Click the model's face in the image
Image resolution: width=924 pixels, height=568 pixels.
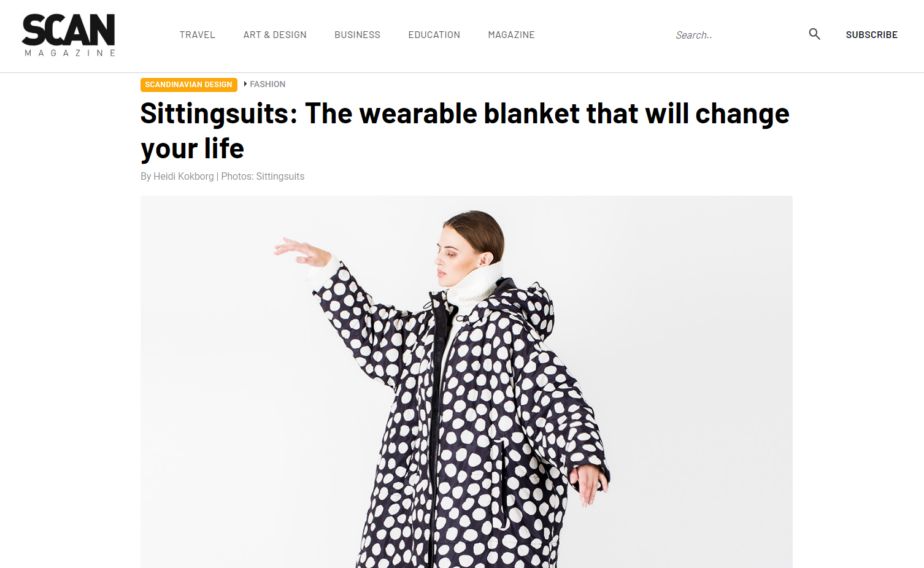click(x=451, y=253)
